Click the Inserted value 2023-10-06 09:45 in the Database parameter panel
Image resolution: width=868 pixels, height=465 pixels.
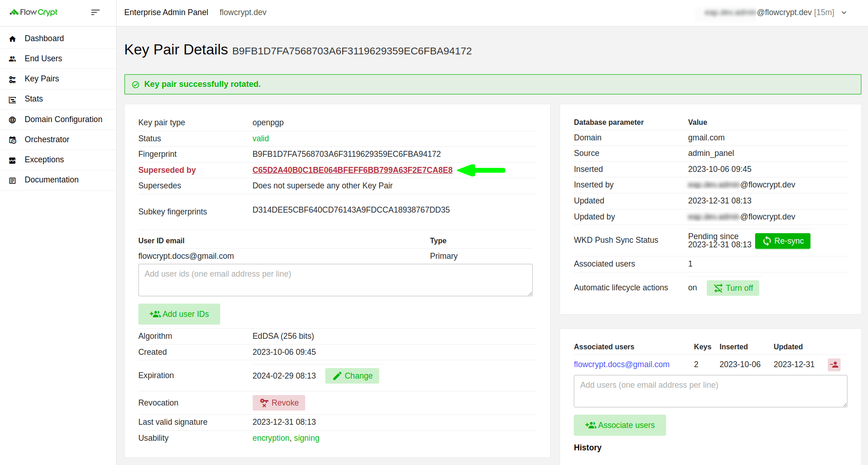pyautogui.click(x=720, y=169)
